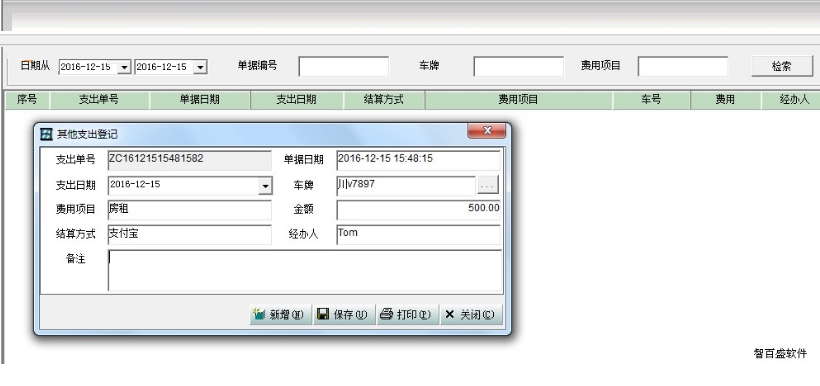
Task: Open the start date dropdown after 日期从
Action: point(124,67)
